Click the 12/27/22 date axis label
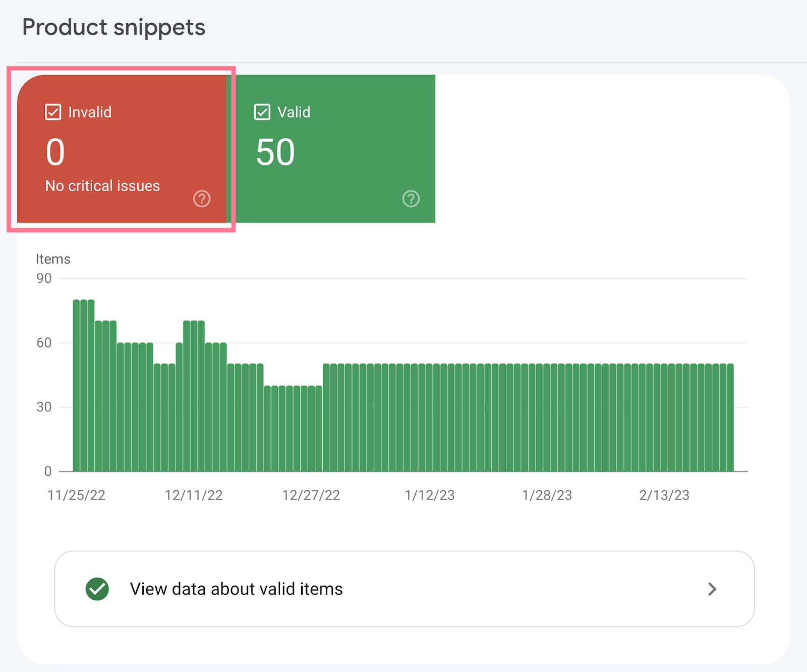The width and height of the screenshot is (807, 672). (x=311, y=495)
